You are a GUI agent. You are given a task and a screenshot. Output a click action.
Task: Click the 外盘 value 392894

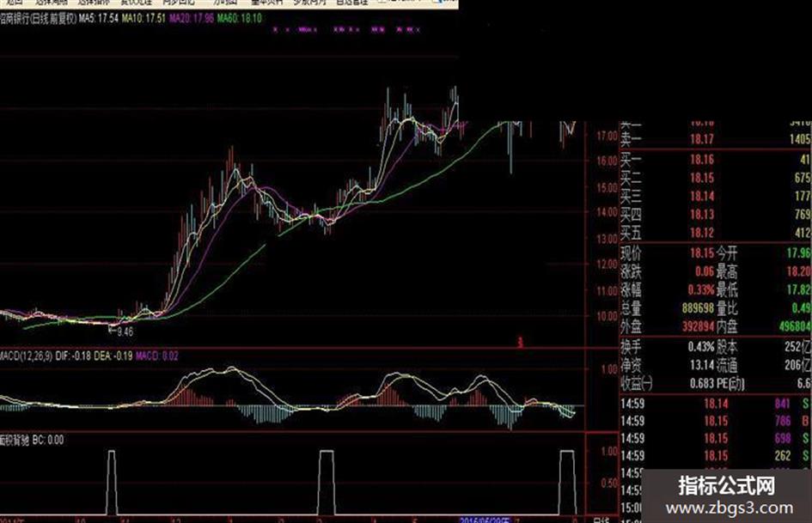click(698, 326)
